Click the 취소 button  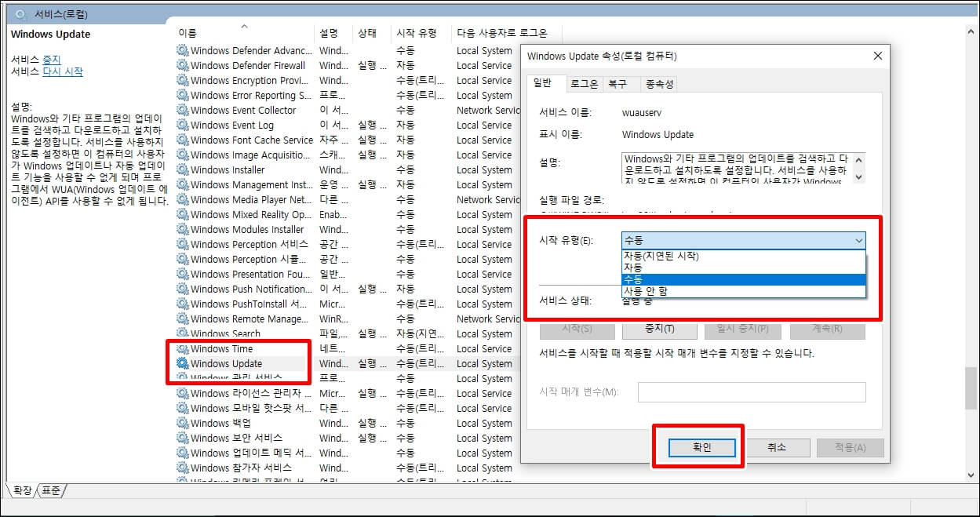coord(777,447)
